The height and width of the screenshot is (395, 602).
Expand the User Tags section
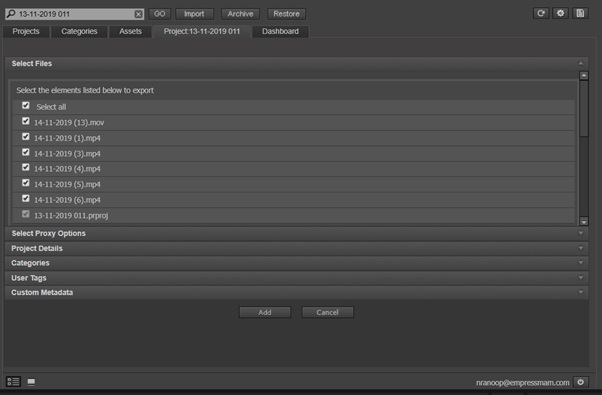580,278
